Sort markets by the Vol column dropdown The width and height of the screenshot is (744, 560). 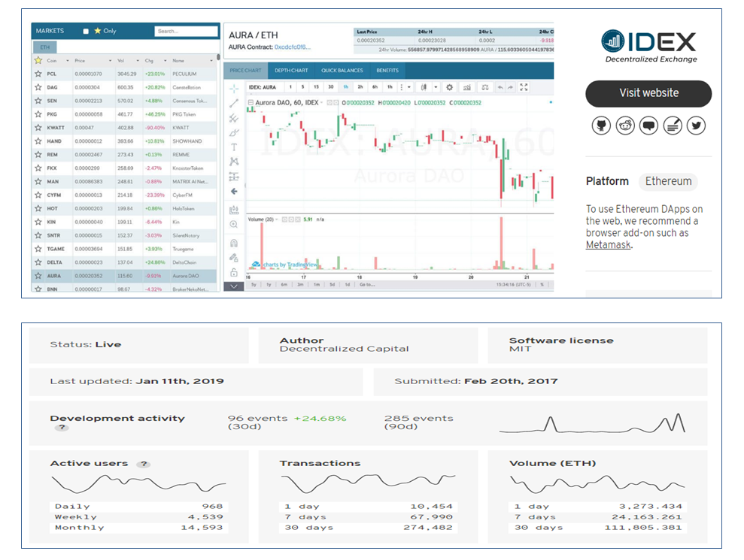(138, 61)
